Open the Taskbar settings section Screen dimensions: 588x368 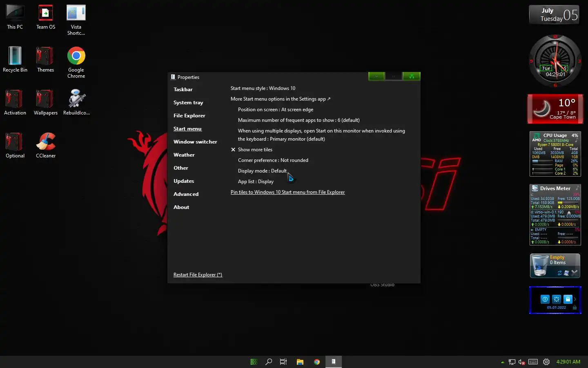[183, 90]
